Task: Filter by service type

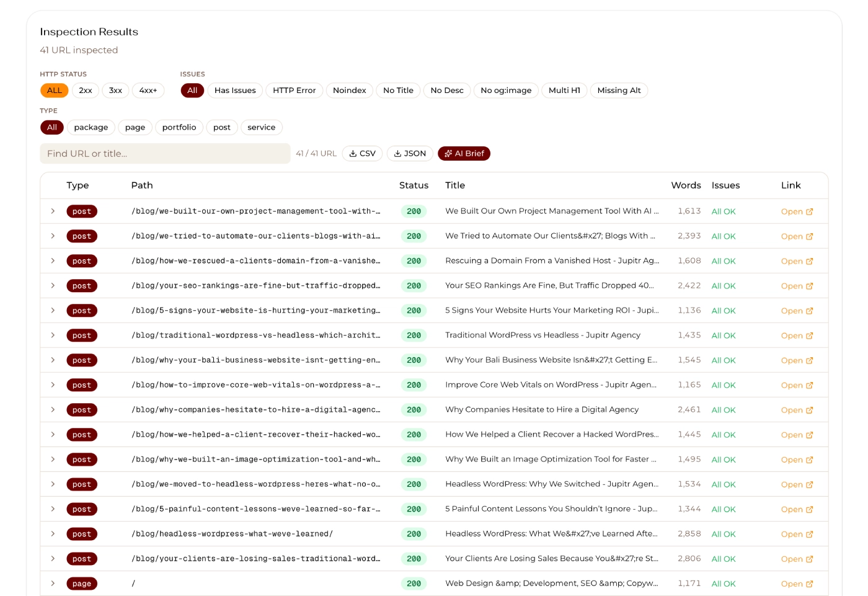Action: 261,127
